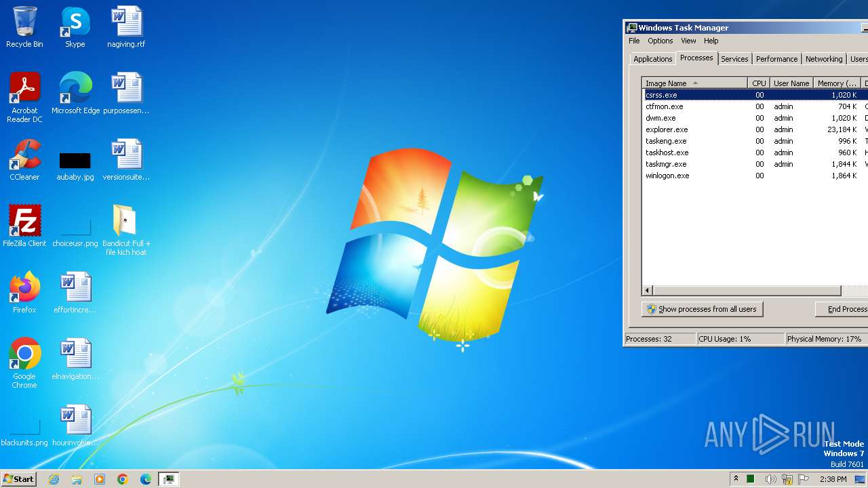Sort by Memory column header
Viewport: 868px width, 488px height.
[837, 83]
